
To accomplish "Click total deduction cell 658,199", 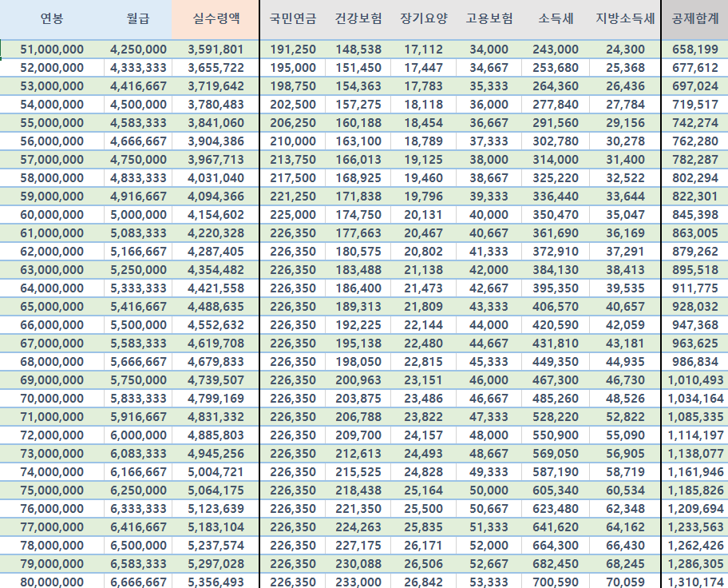I will point(695,50).
